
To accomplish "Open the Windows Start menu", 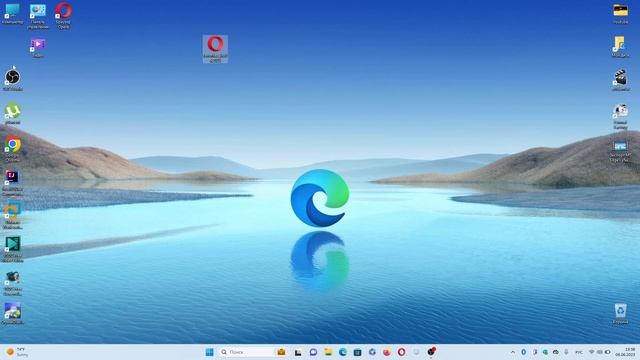I will pyautogui.click(x=209, y=352).
